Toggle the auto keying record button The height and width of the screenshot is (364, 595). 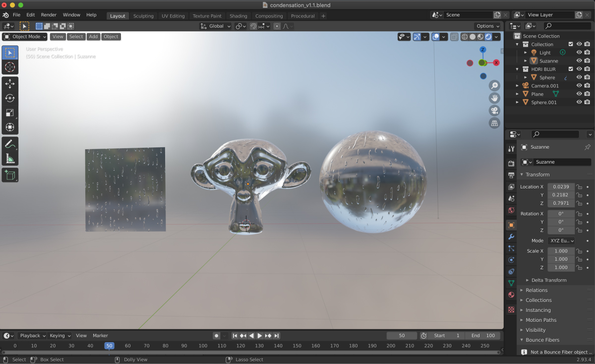(x=216, y=336)
